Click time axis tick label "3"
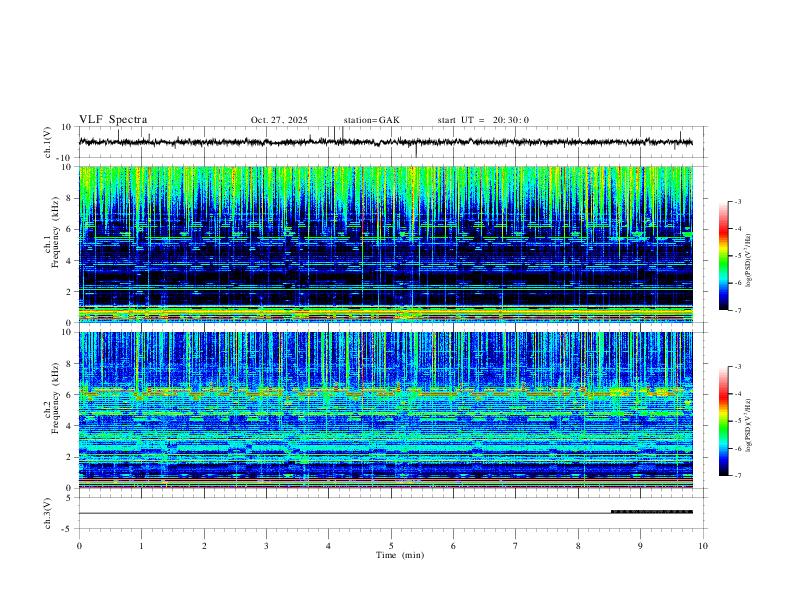Viewport: 792px width, 612px height. tap(266, 546)
